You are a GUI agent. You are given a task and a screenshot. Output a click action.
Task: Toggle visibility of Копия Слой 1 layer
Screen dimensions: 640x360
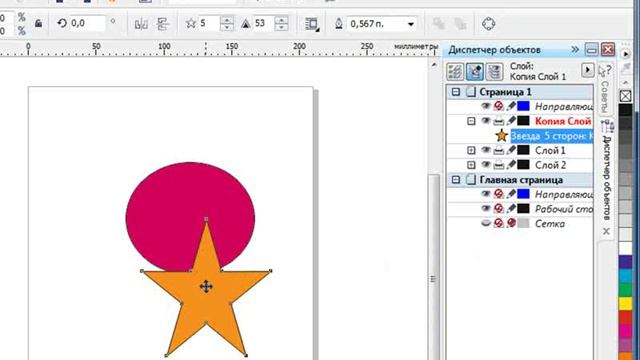pyautogui.click(x=485, y=120)
